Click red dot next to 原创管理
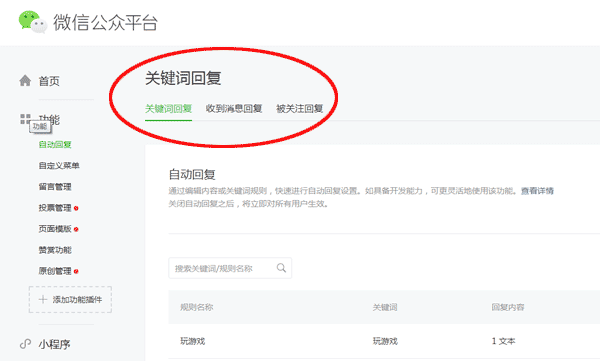Image resolution: width=600 pixels, height=361 pixels. click(76, 271)
